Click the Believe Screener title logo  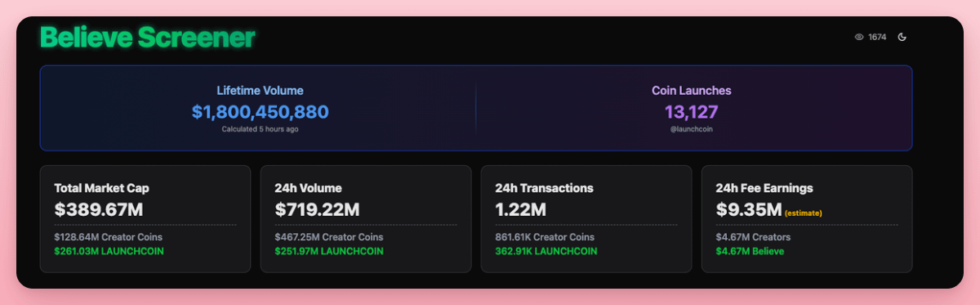pyautogui.click(x=148, y=38)
